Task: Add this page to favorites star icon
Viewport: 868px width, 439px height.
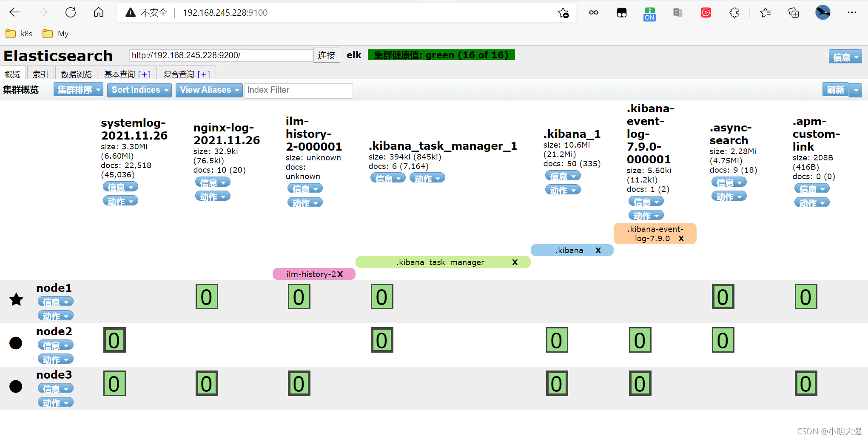Action: point(563,13)
